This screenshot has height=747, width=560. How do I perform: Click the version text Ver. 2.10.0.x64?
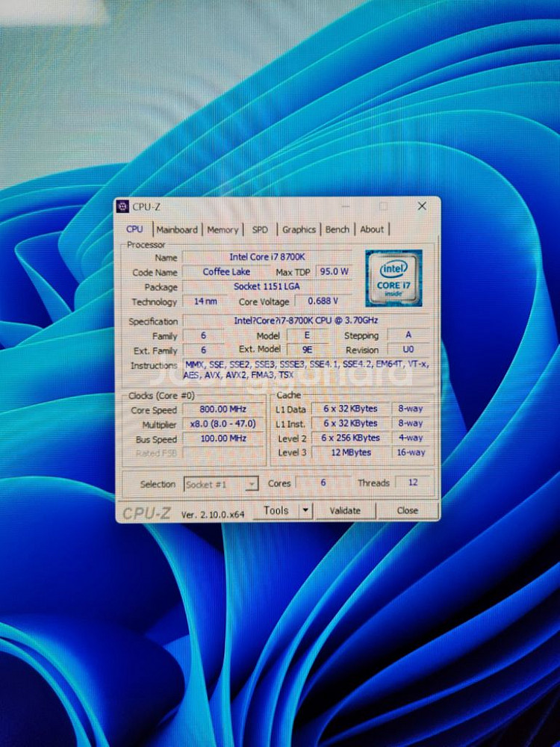[x=213, y=515]
